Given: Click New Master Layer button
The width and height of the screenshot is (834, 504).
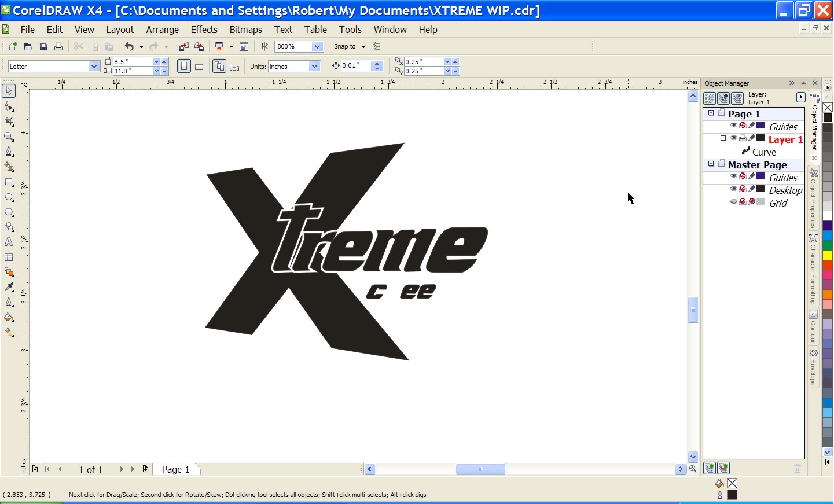Looking at the screenshot, I should tap(723, 468).
